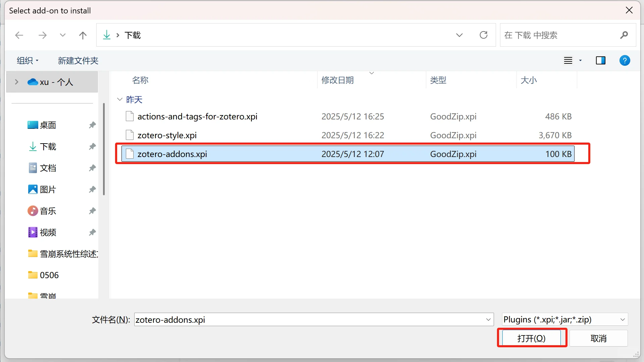644x362 pixels.
Task: Unpin 文档 using its pin icon
Action: [92, 168]
